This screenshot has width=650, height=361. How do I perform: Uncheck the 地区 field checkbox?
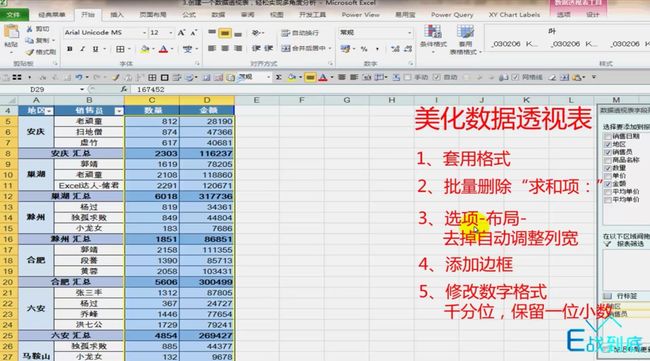608,144
